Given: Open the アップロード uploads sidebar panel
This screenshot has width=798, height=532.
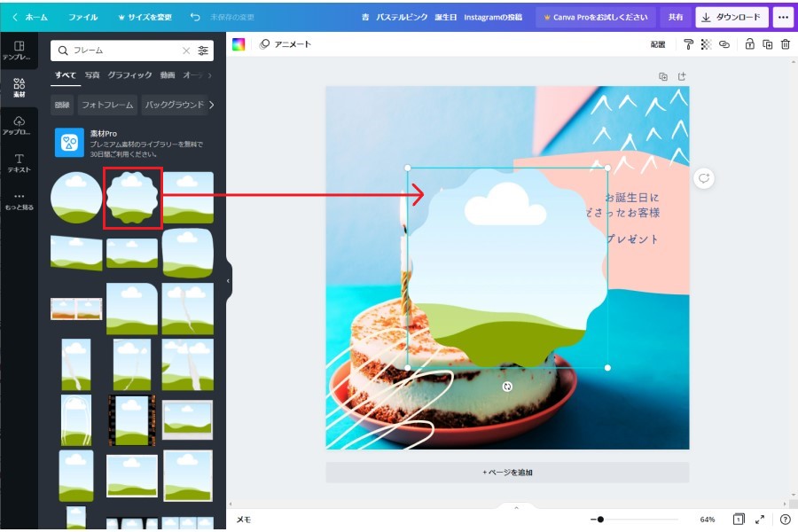Looking at the screenshot, I should [x=19, y=125].
